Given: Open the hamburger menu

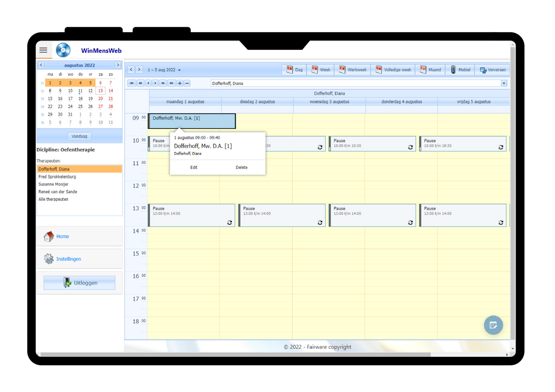Looking at the screenshot, I should pos(43,50).
